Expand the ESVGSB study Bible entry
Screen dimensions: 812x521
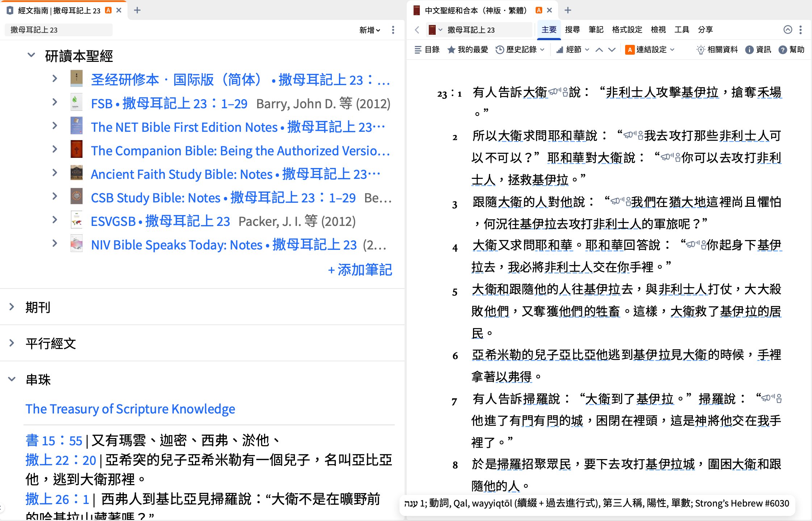pos(54,220)
